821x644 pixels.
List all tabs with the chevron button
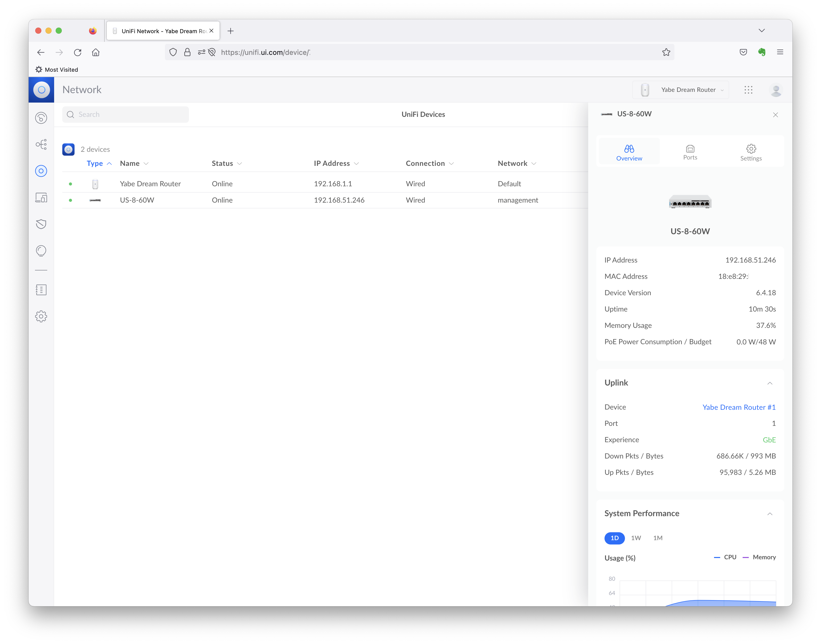pyautogui.click(x=762, y=31)
